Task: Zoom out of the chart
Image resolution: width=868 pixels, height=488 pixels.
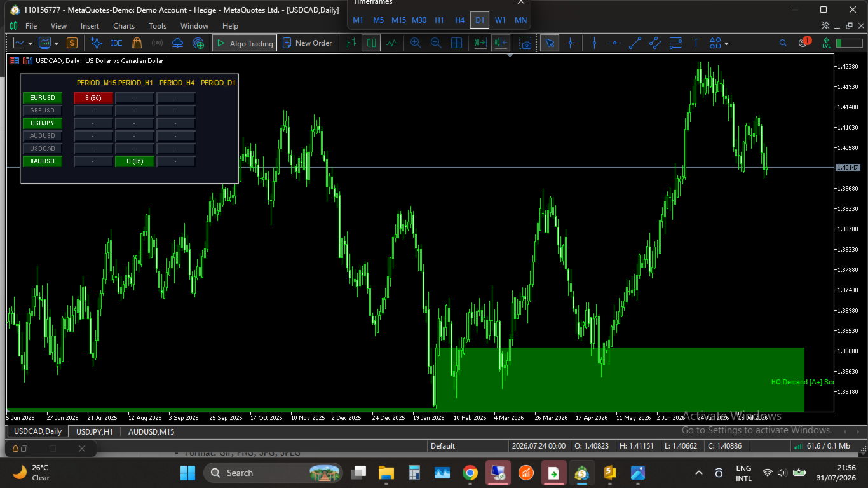Action: pyautogui.click(x=436, y=43)
